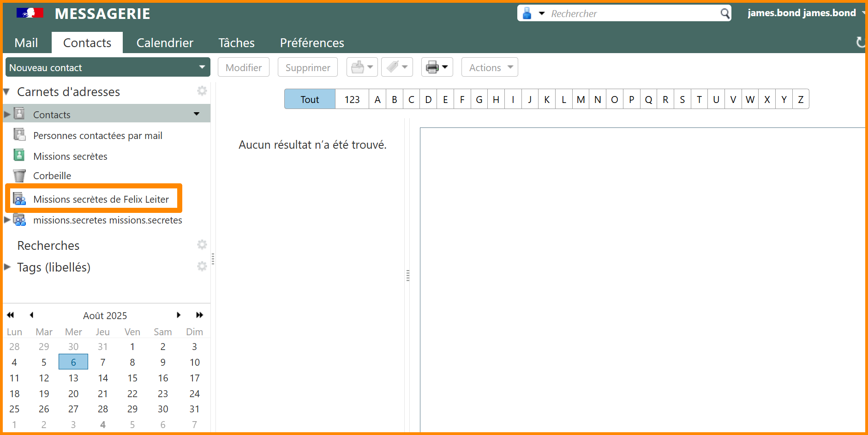Click the search magnifier icon
Viewport: 868px width, 435px height.
click(x=725, y=13)
